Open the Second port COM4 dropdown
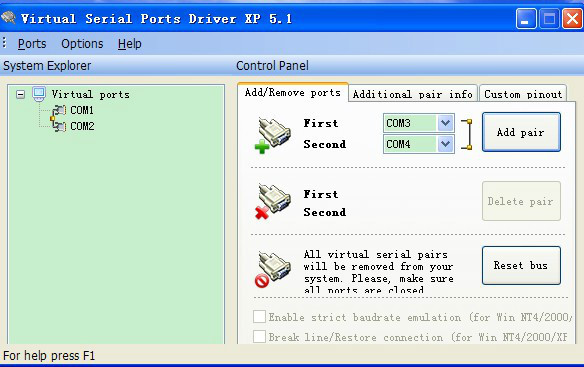The width and height of the screenshot is (584, 367). point(445,144)
